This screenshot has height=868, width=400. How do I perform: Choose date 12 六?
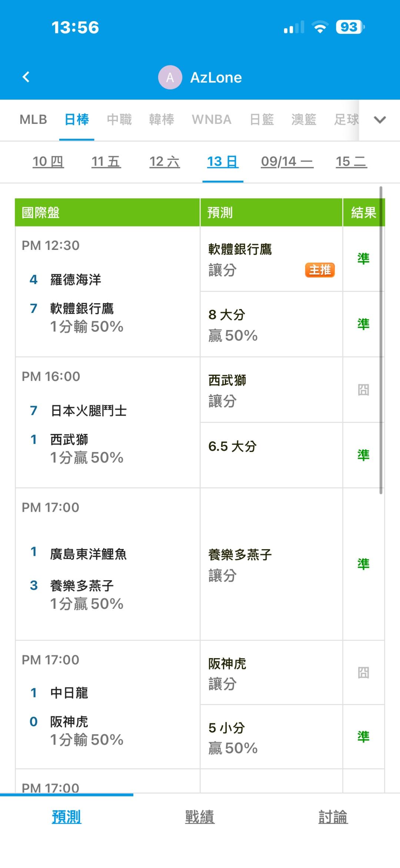[x=164, y=161]
